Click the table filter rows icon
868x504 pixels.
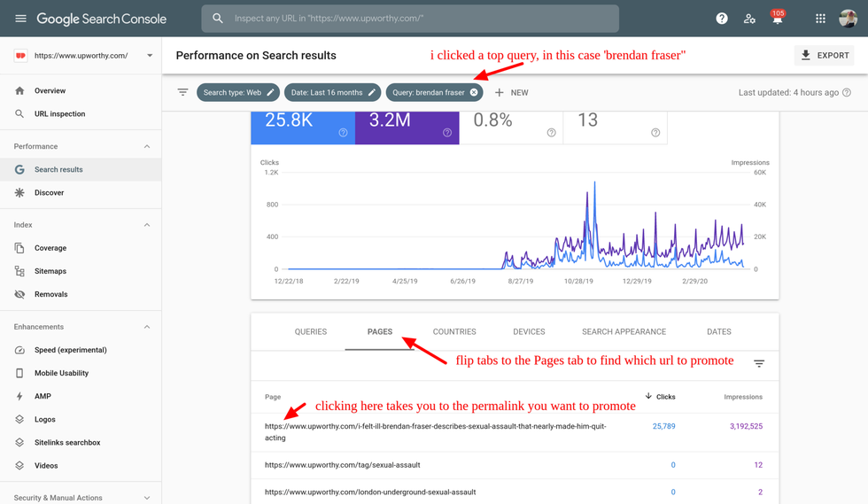[x=758, y=364]
